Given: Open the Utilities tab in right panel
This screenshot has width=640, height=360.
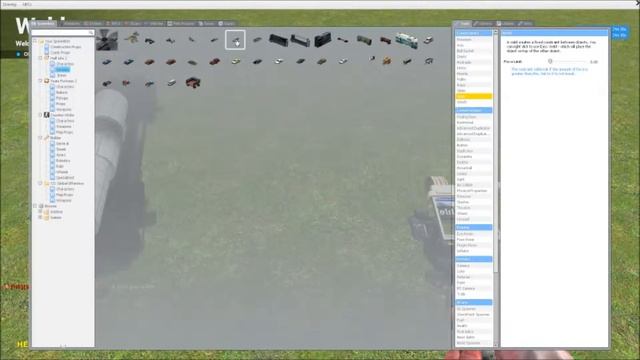Looking at the screenshot, I should (x=506, y=24).
